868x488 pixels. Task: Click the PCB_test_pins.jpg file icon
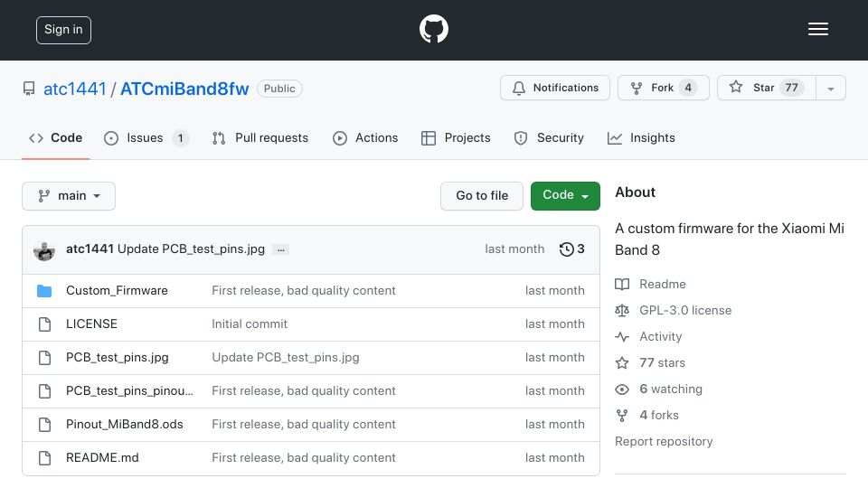tap(45, 358)
